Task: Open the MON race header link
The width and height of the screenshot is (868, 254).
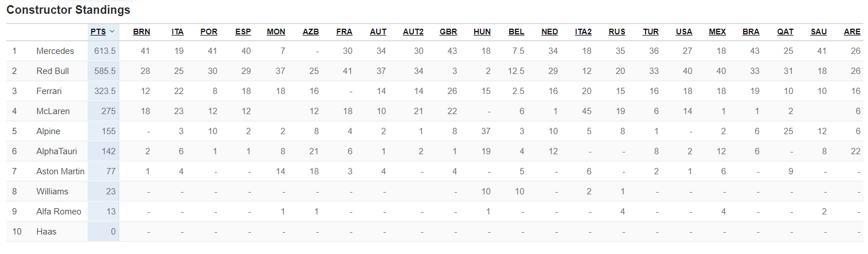Action: [276, 32]
